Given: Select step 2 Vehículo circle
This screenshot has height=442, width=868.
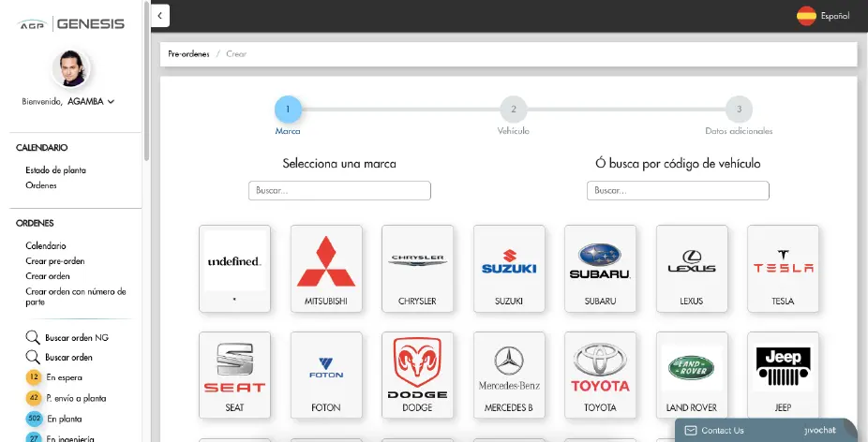Looking at the screenshot, I should coord(513,110).
